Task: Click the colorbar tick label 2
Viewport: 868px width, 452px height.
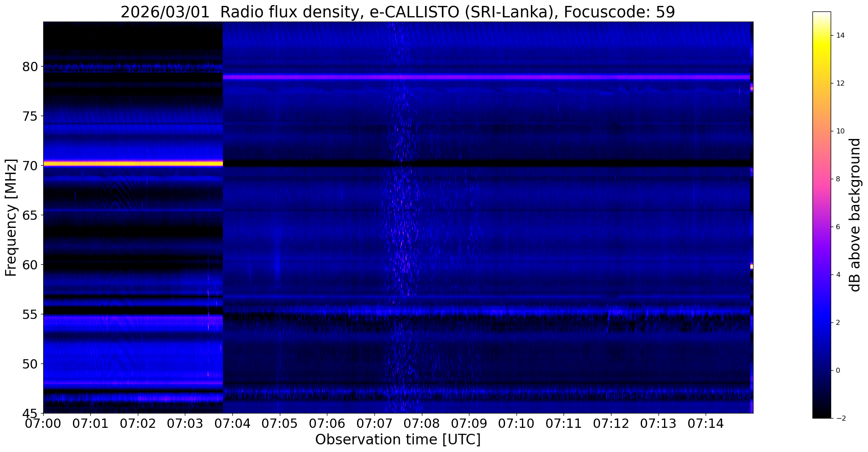Action: point(837,323)
